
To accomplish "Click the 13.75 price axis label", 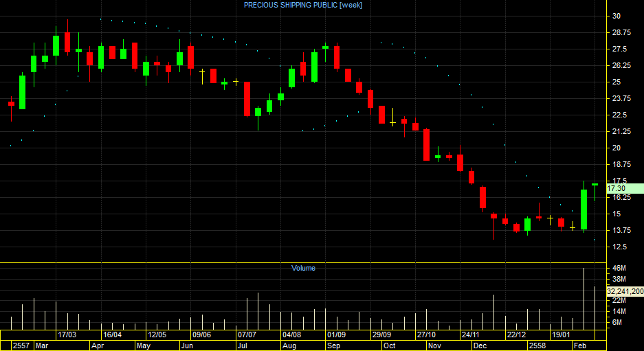I will pos(621,230).
